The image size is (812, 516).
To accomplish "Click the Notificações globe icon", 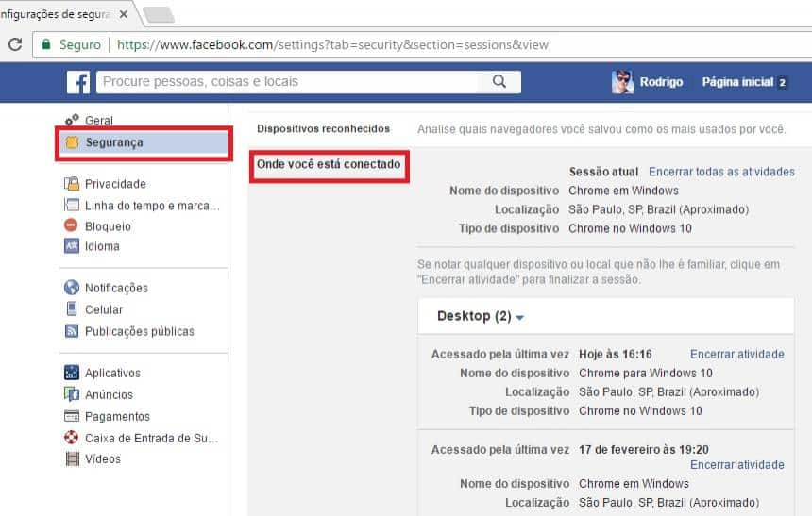I will [72, 287].
